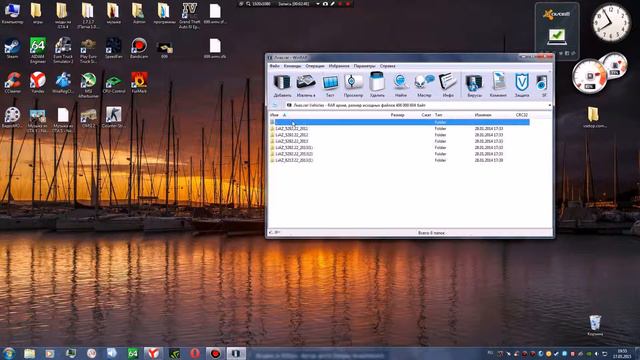Select the MSI Afterburner desktop shortcut

pyautogui.click(x=88, y=85)
